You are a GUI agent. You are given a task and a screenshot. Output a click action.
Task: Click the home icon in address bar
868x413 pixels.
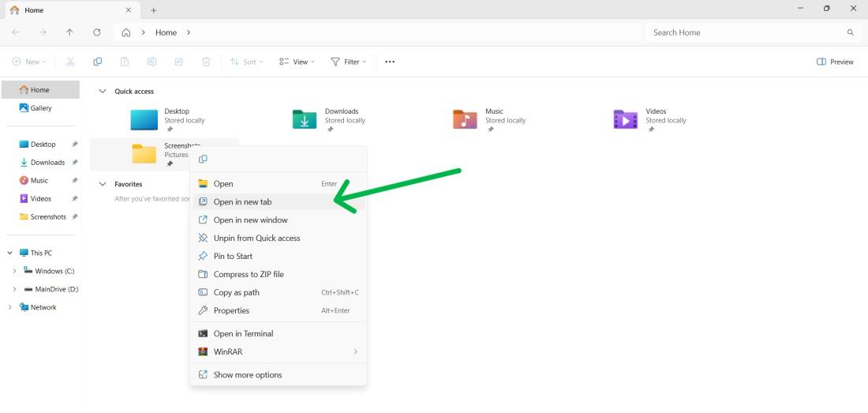(x=126, y=32)
